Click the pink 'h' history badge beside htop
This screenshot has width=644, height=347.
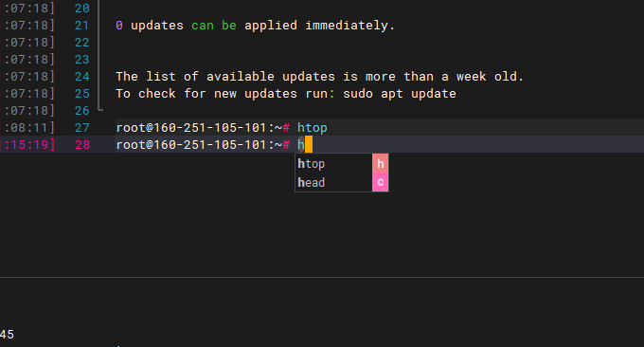[x=381, y=164]
